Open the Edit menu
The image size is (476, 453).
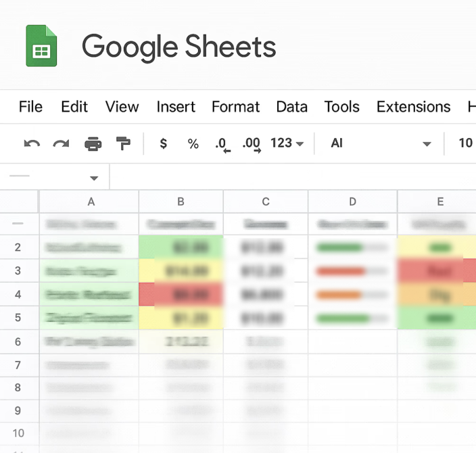(74, 107)
